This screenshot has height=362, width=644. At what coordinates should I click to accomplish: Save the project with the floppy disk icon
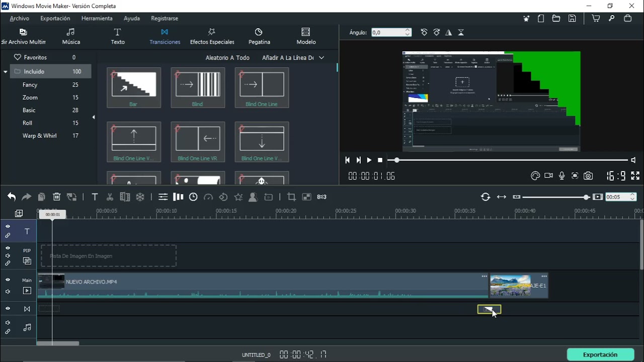[572, 18]
